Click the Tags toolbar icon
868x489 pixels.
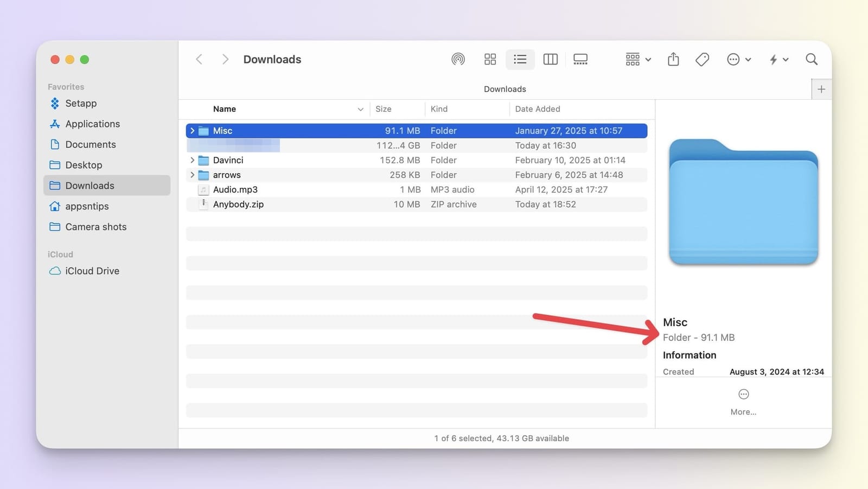702,59
